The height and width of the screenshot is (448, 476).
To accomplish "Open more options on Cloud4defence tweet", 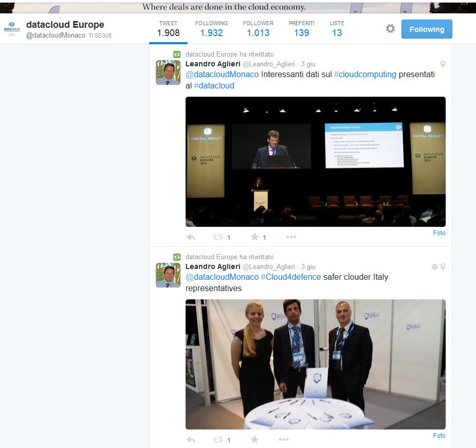I will (x=283, y=439).
